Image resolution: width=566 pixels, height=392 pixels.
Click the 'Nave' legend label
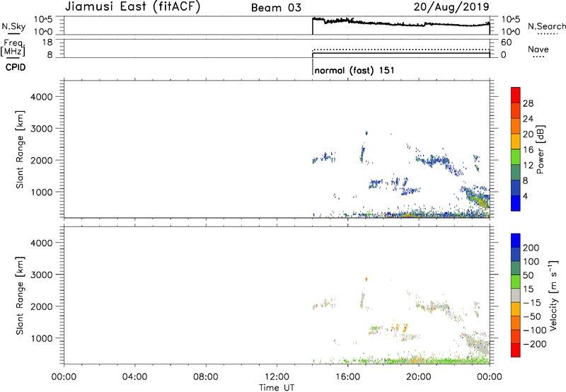click(x=538, y=50)
